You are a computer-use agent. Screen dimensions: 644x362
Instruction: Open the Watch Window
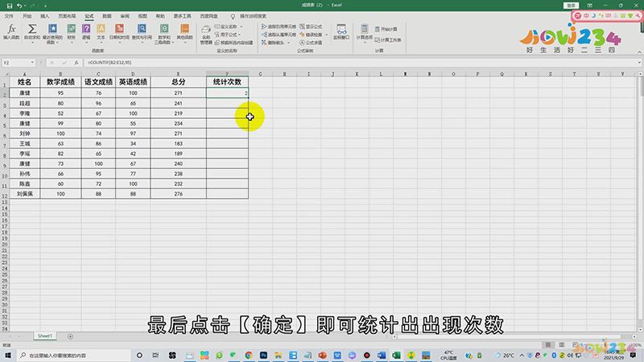(x=341, y=32)
